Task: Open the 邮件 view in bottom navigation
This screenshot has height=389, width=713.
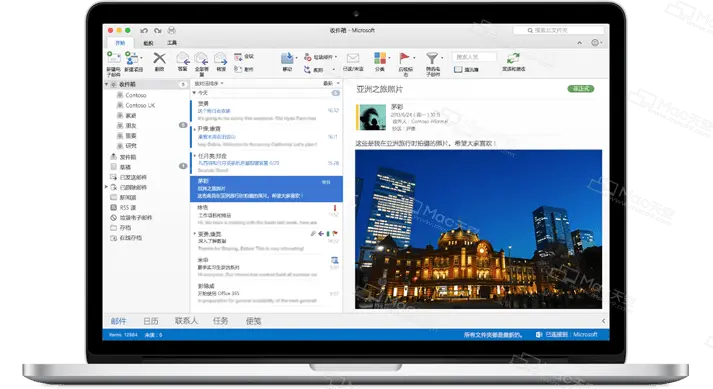Action: [119, 321]
